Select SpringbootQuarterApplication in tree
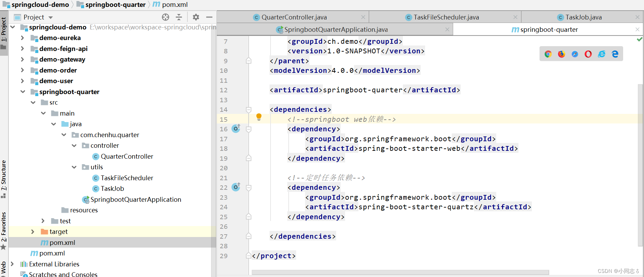644x277 pixels. tap(132, 199)
